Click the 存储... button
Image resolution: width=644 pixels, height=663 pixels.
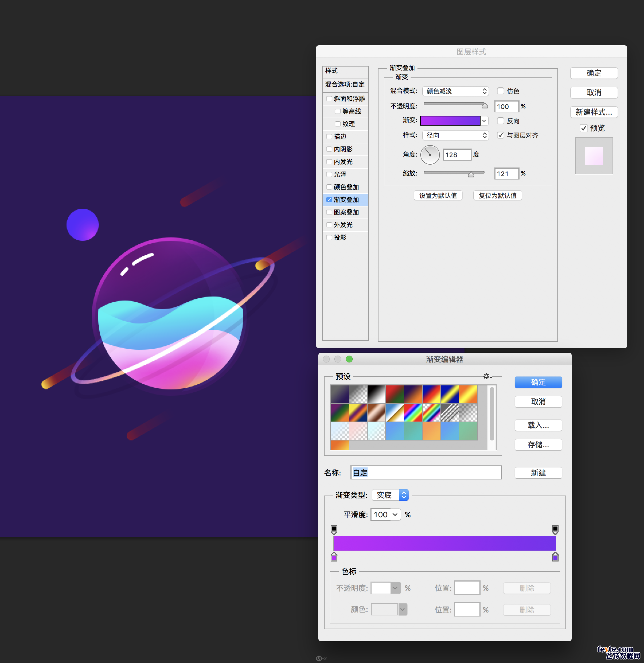point(538,445)
